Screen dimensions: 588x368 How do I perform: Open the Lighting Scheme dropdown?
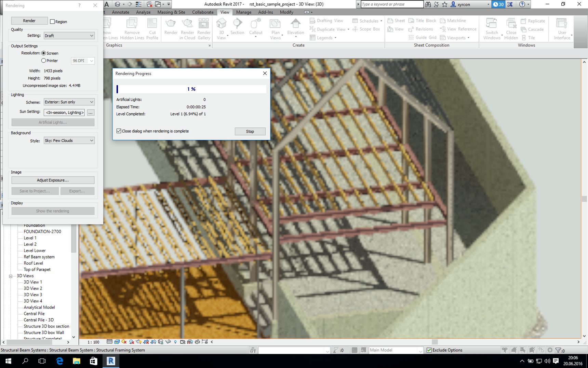tap(69, 102)
